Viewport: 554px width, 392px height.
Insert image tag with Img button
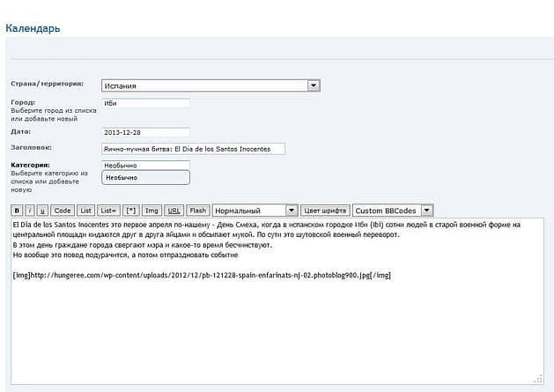tap(152, 211)
